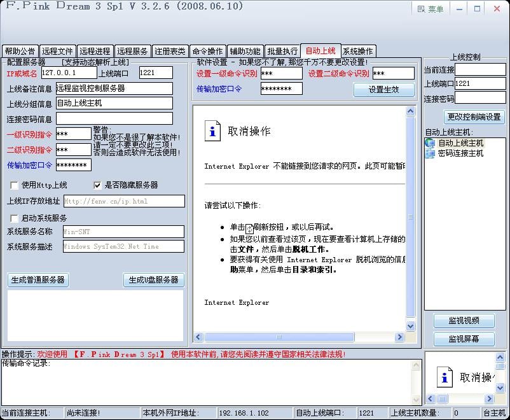510x420 pixels.
Task: Click the 上线IP存放地址 URL field
Action: click(124, 201)
